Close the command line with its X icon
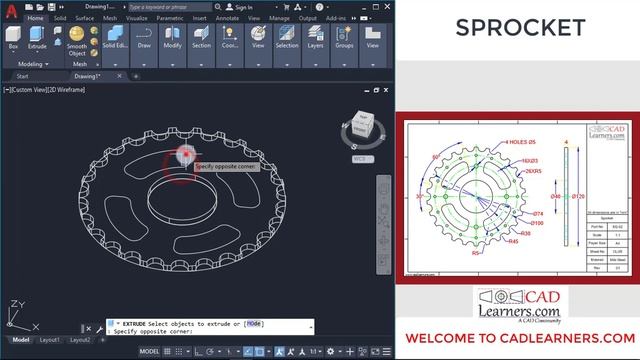 89,329
